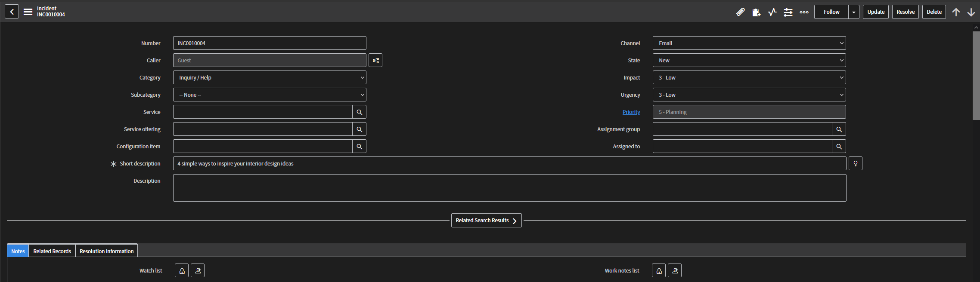Switch to the Related Records tab
This screenshot has width=980, height=282.
pyautogui.click(x=52, y=251)
